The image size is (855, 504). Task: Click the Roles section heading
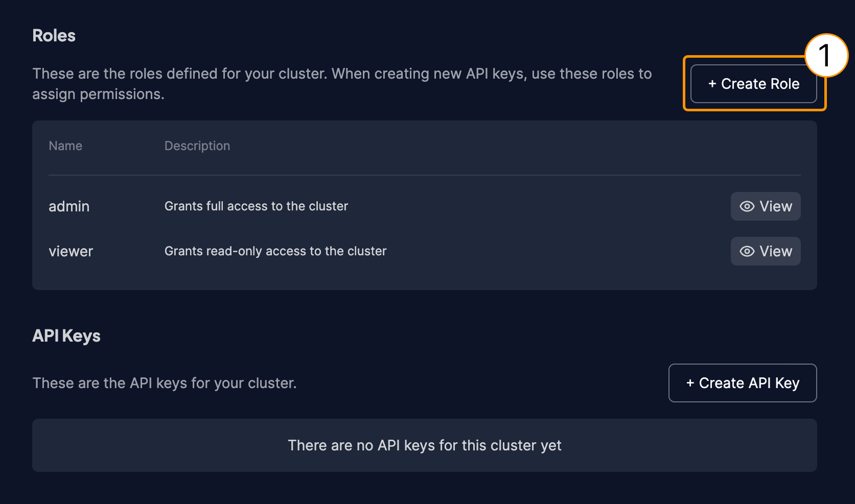click(x=54, y=36)
